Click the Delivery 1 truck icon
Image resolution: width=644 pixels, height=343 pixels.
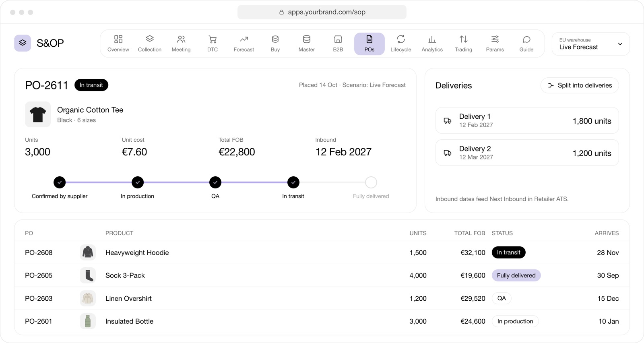coord(448,121)
